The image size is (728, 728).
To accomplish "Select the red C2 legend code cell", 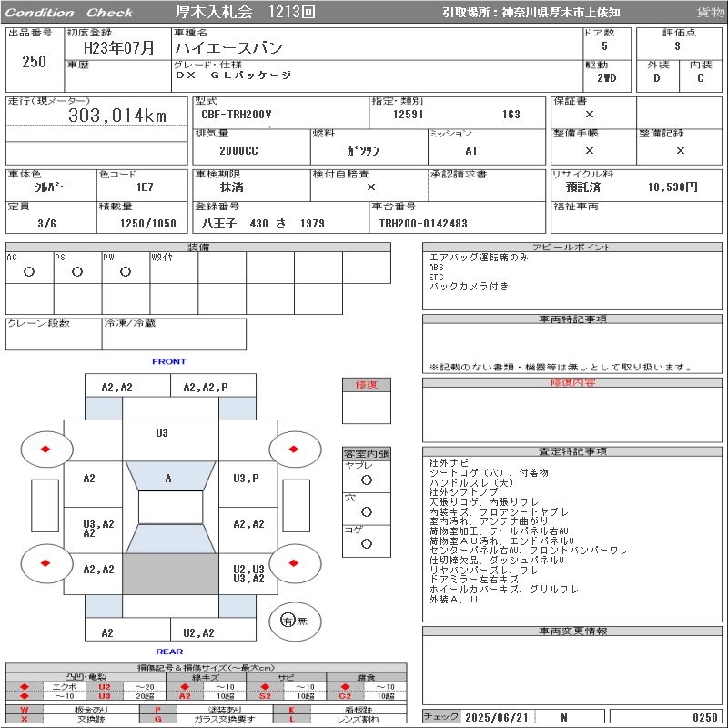I will 345,696.
